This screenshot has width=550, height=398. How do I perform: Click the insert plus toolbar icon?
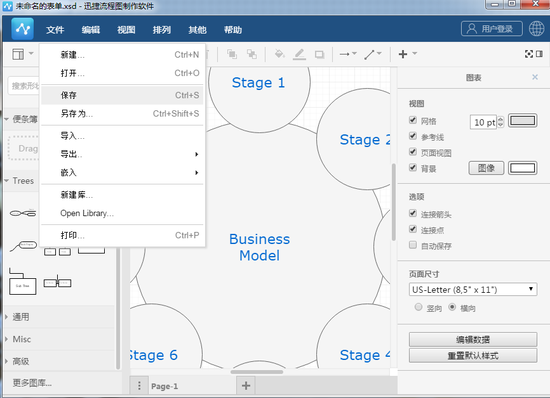click(403, 54)
